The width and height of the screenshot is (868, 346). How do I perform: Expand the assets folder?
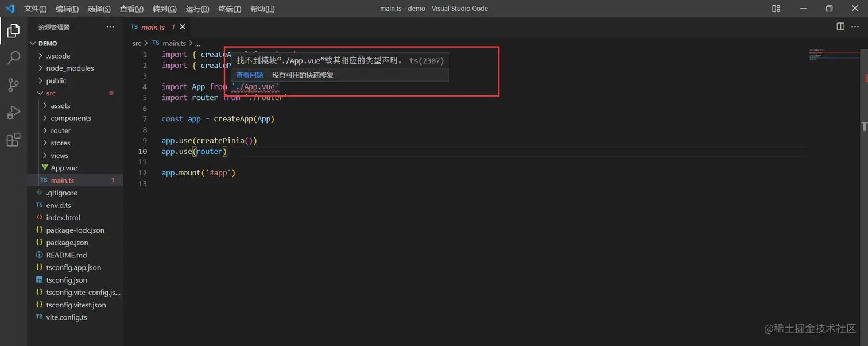[75, 106]
